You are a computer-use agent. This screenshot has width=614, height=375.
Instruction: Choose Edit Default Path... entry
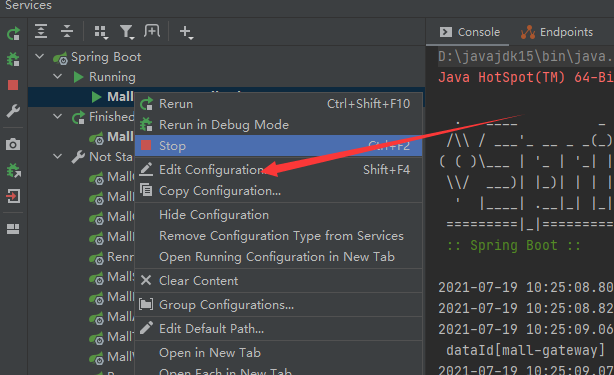278,329
